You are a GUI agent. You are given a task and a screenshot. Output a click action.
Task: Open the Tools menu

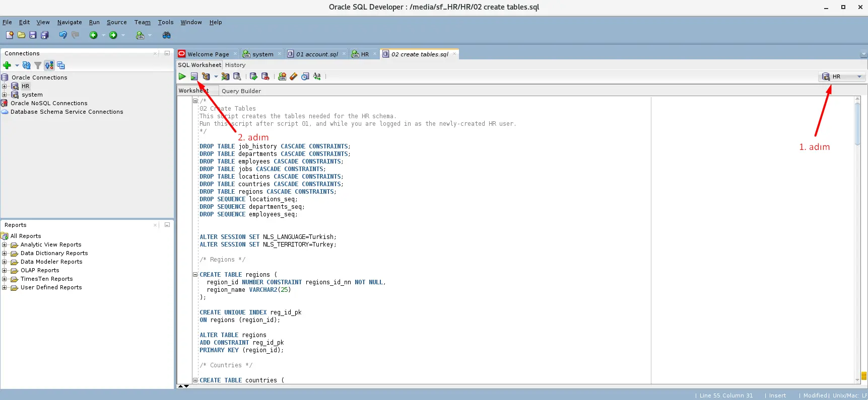(x=165, y=22)
